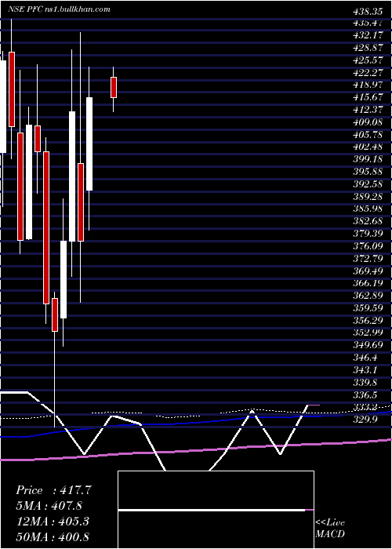Click the 339.8 price axis label
Screen dimensions: 392x549
pyautogui.click(x=367, y=383)
